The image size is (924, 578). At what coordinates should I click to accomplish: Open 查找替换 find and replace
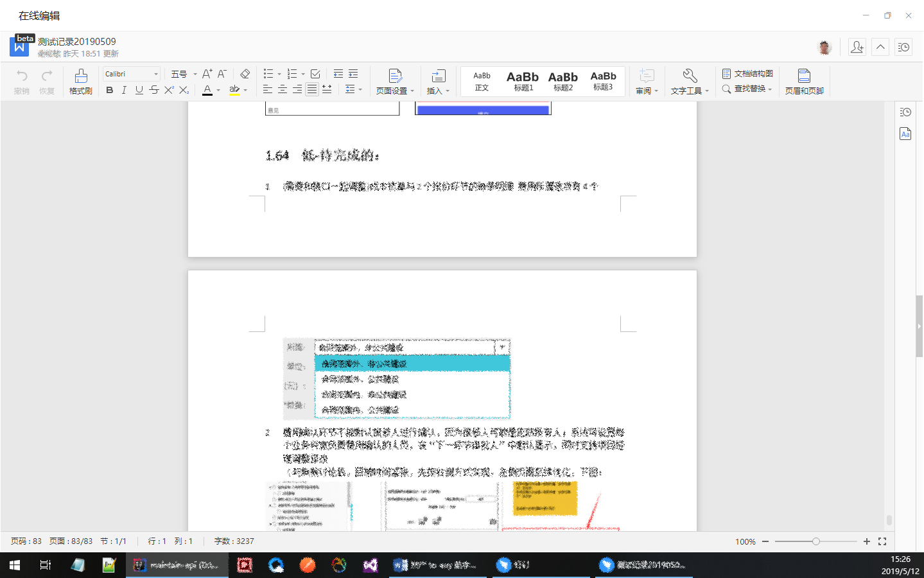[747, 89]
